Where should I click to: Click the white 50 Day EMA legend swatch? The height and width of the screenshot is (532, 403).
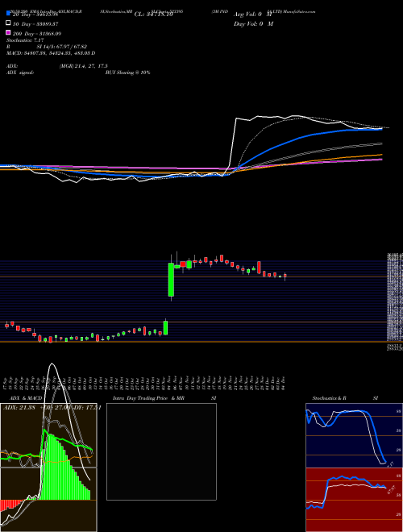[9, 23]
